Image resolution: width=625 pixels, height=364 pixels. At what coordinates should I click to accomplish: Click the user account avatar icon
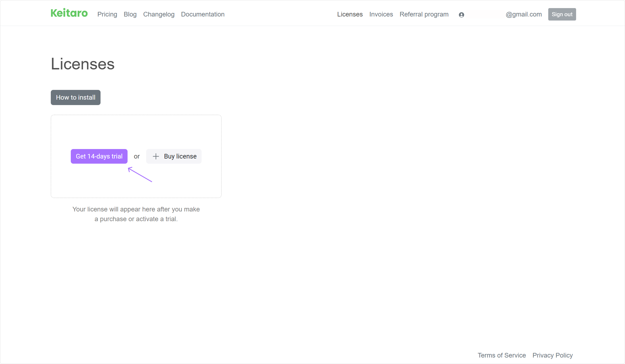pos(461,15)
